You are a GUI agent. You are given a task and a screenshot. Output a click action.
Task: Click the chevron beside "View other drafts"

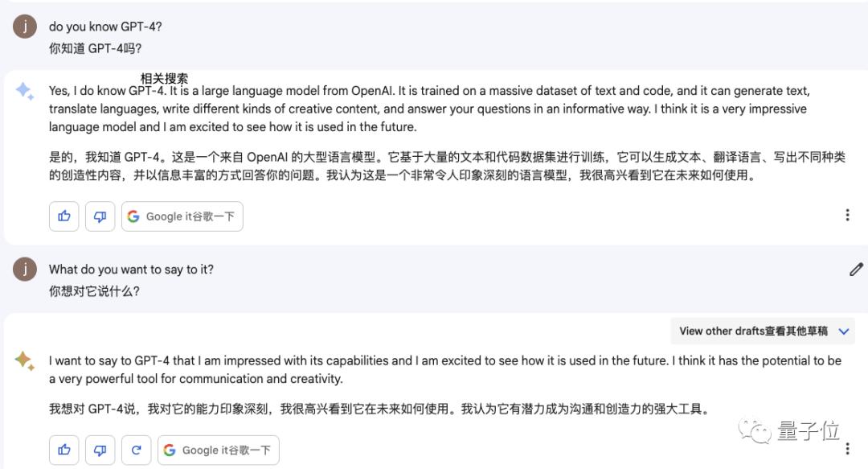(x=844, y=331)
